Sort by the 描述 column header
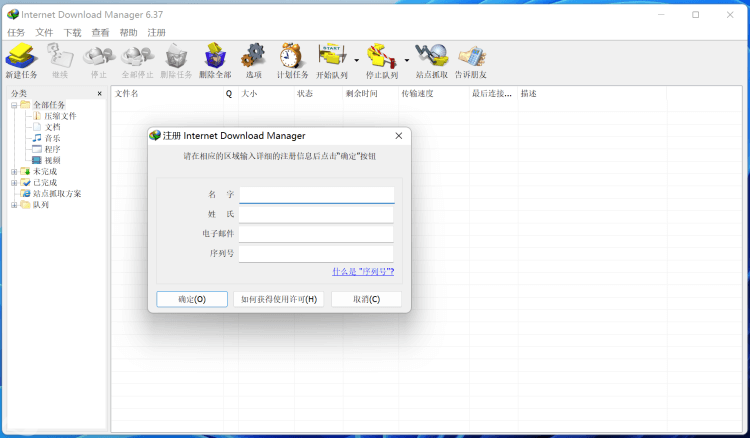The width and height of the screenshot is (750, 438). click(592, 93)
